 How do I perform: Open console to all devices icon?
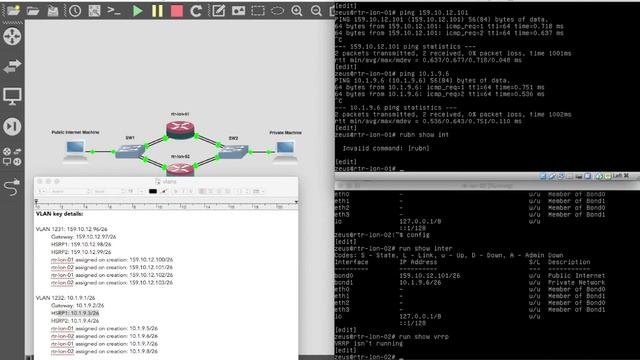tap(114, 11)
